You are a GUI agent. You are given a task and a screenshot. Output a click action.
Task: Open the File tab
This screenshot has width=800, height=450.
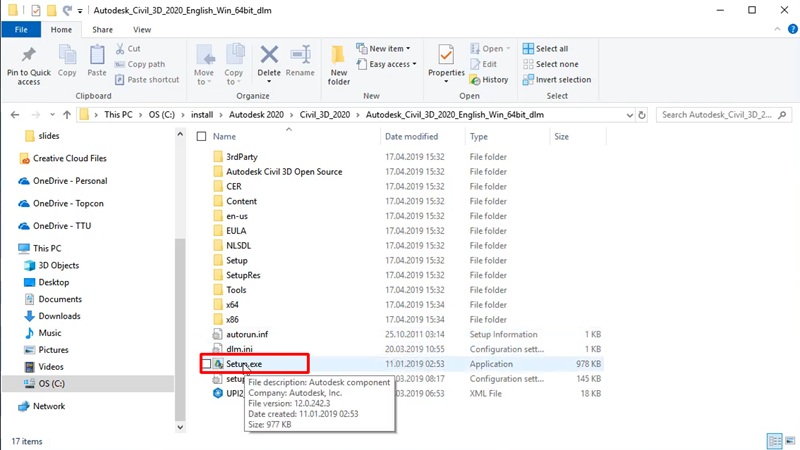(x=21, y=30)
